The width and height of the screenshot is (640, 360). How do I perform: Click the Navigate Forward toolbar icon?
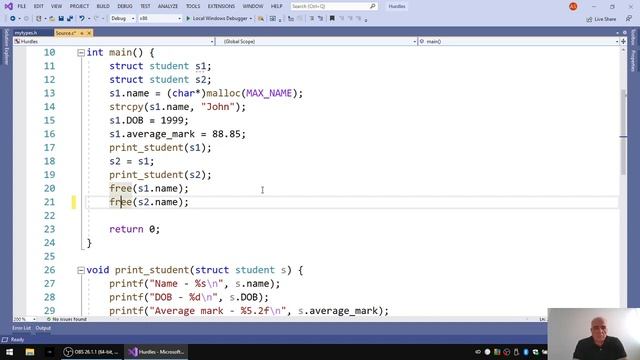[27, 18]
